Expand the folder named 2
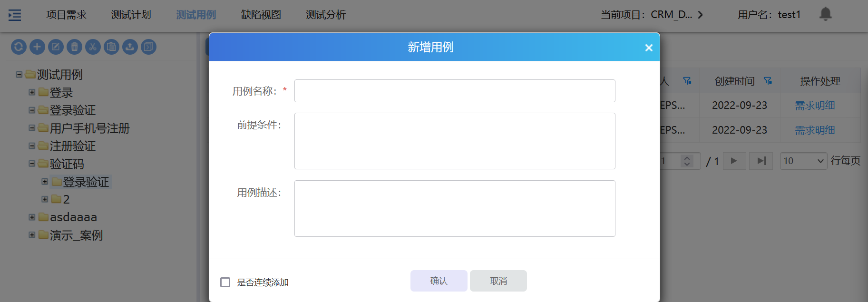The height and width of the screenshot is (302, 868). (45, 199)
